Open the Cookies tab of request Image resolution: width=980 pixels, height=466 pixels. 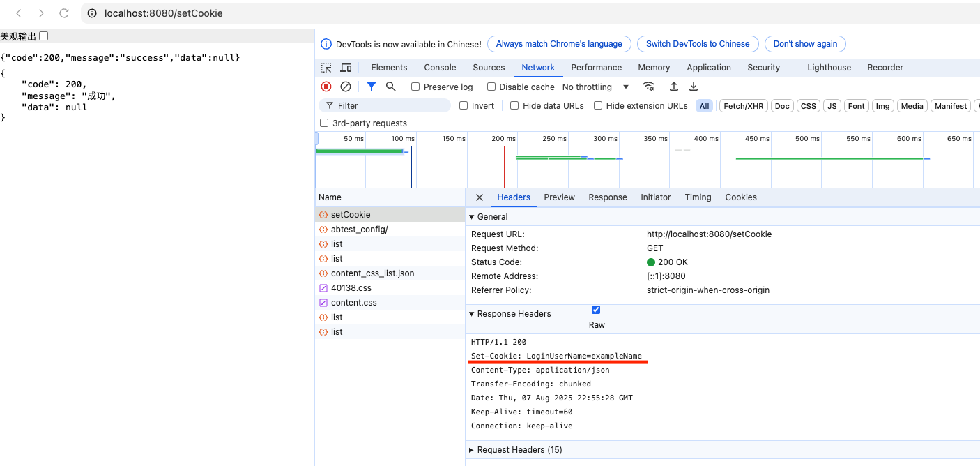741,197
